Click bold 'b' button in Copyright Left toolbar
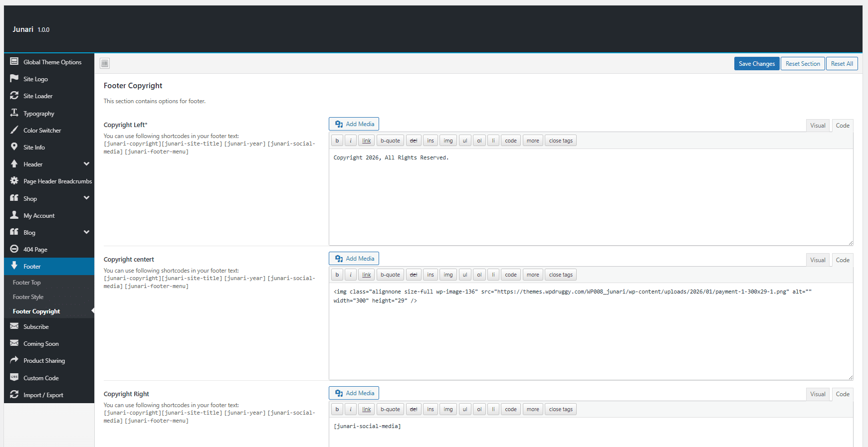This screenshot has height=447, width=868. coord(337,141)
